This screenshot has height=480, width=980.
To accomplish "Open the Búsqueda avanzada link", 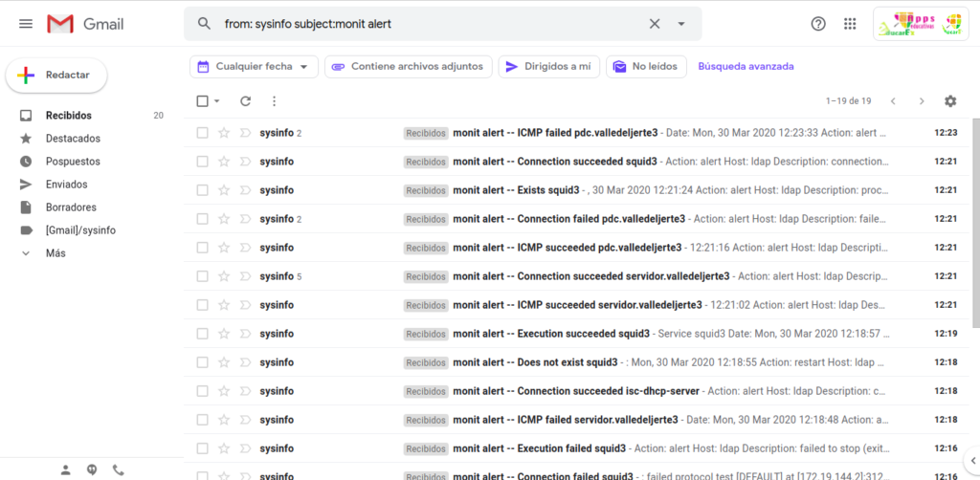I will 746,67.
